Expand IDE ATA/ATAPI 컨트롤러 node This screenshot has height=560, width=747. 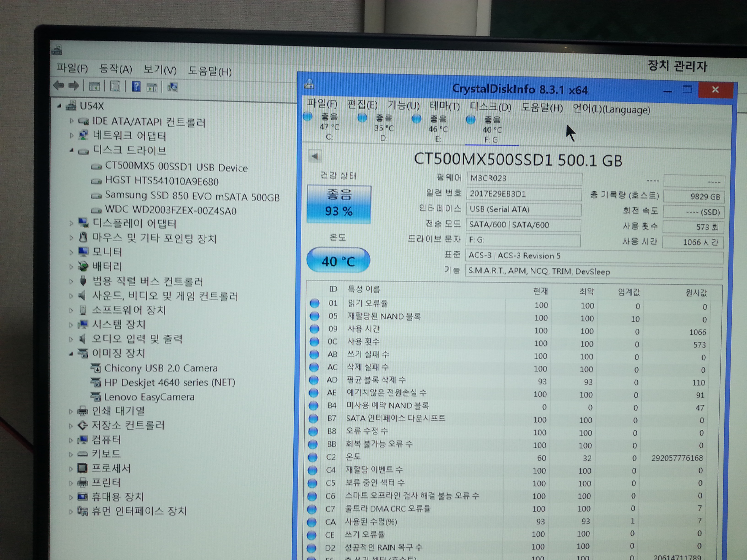(71, 121)
